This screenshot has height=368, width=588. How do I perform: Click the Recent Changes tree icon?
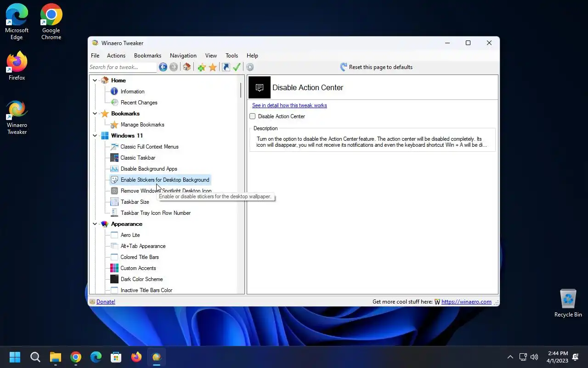pyautogui.click(x=114, y=103)
